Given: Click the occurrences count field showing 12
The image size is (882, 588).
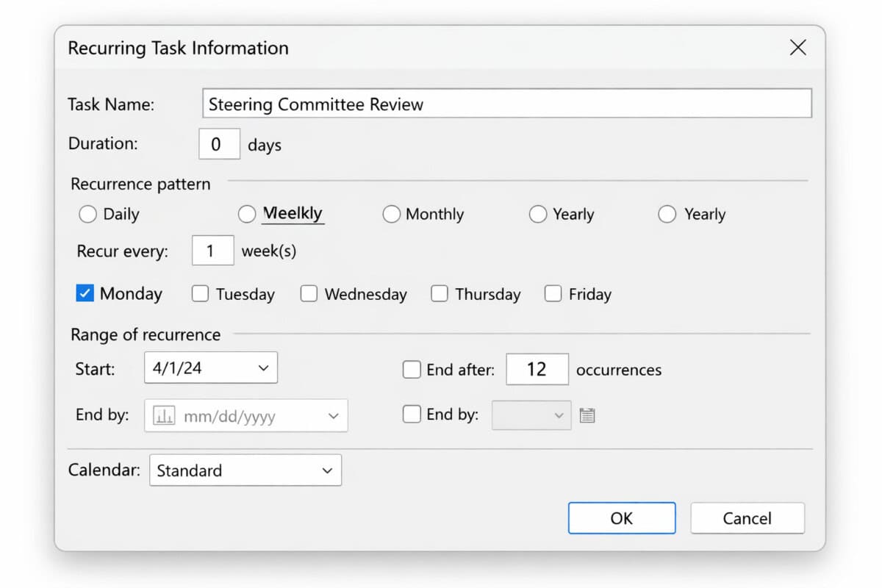Looking at the screenshot, I should click(x=537, y=369).
